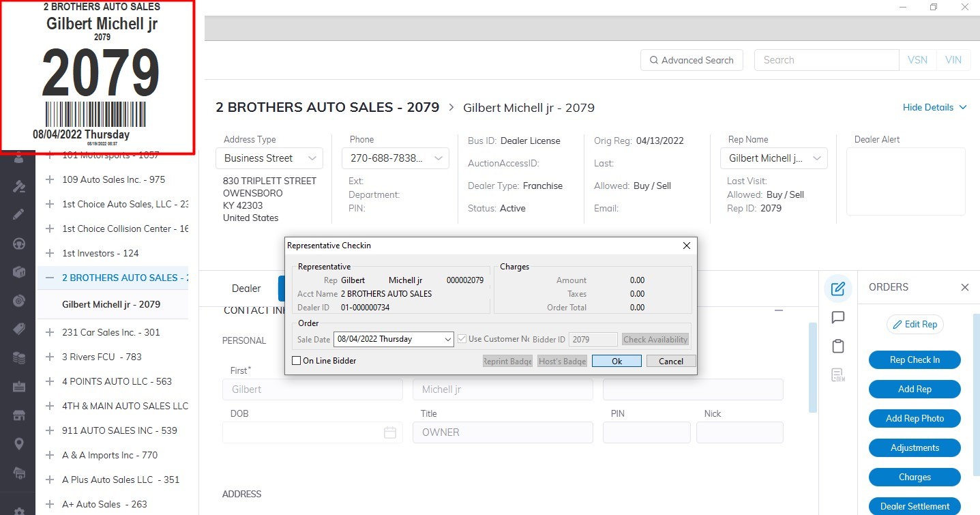Open the coin stack sidebar icon
Screen dimensions: 980x515
point(19,358)
